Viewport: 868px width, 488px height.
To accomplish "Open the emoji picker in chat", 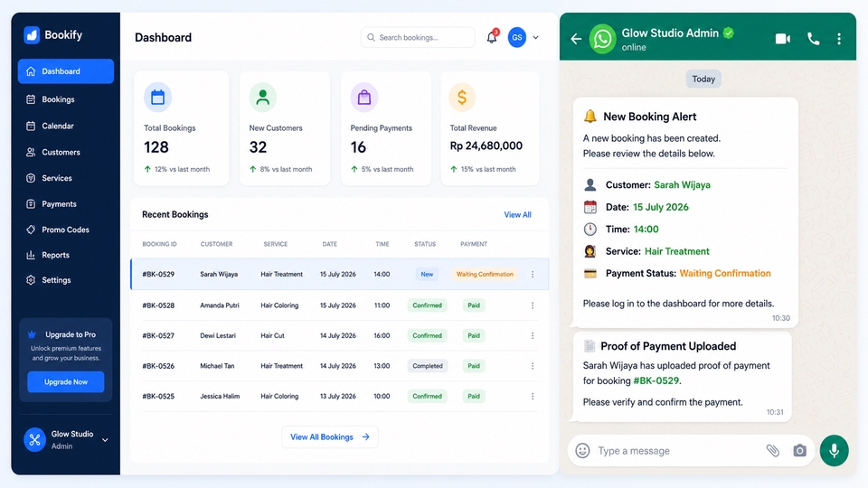I will click(582, 451).
